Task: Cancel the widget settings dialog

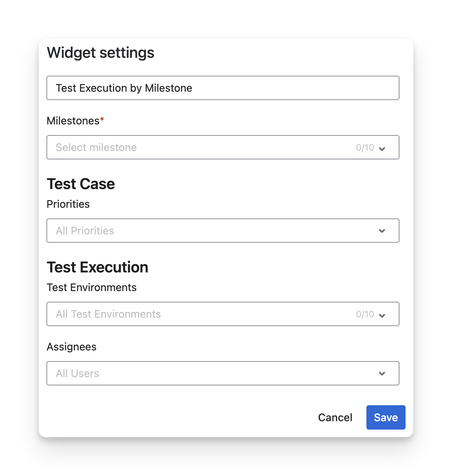Action: point(335,417)
